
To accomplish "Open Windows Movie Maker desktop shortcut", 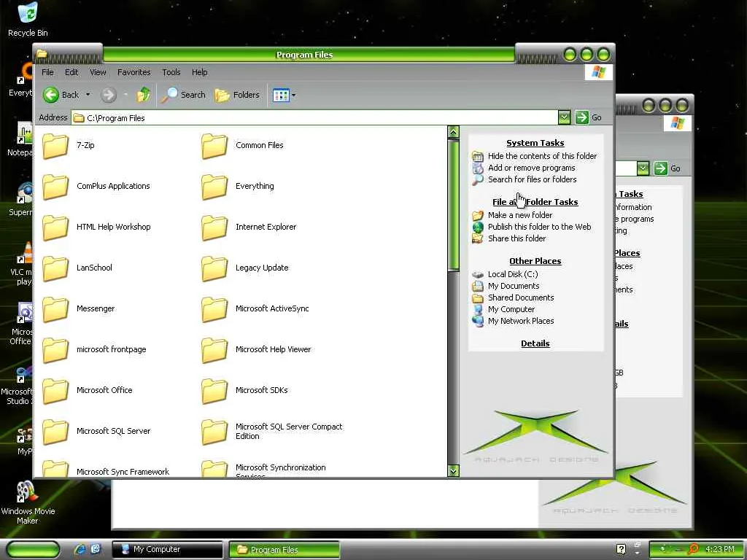I will [28, 503].
